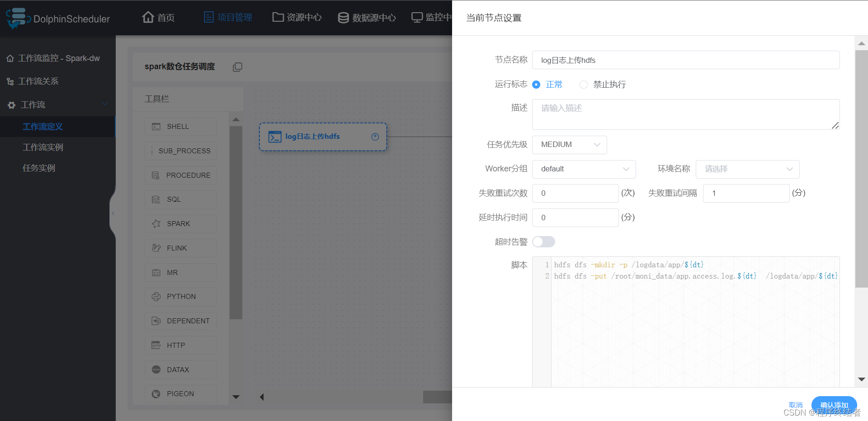868x421 pixels.
Task: Select the MR task icon
Action: (x=156, y=272)
